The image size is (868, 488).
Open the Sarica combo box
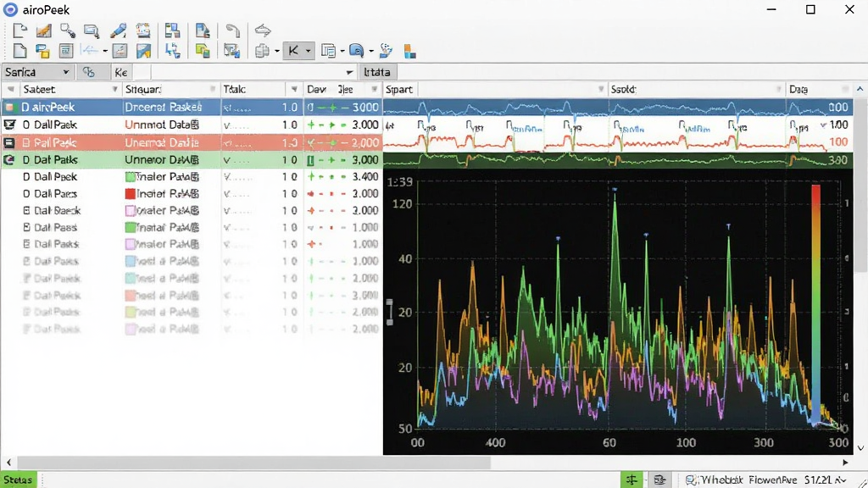[x=37, y=72]
